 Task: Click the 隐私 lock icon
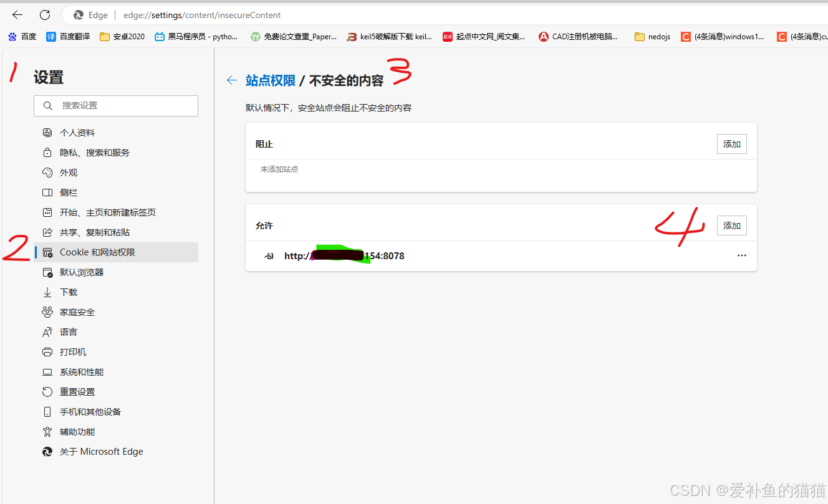(x=47, y=153)
